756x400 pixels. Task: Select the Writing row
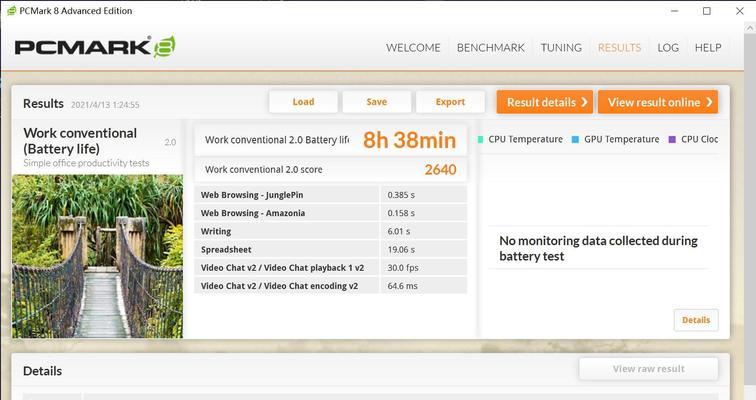pyautogui.click(x=331, y=231)
